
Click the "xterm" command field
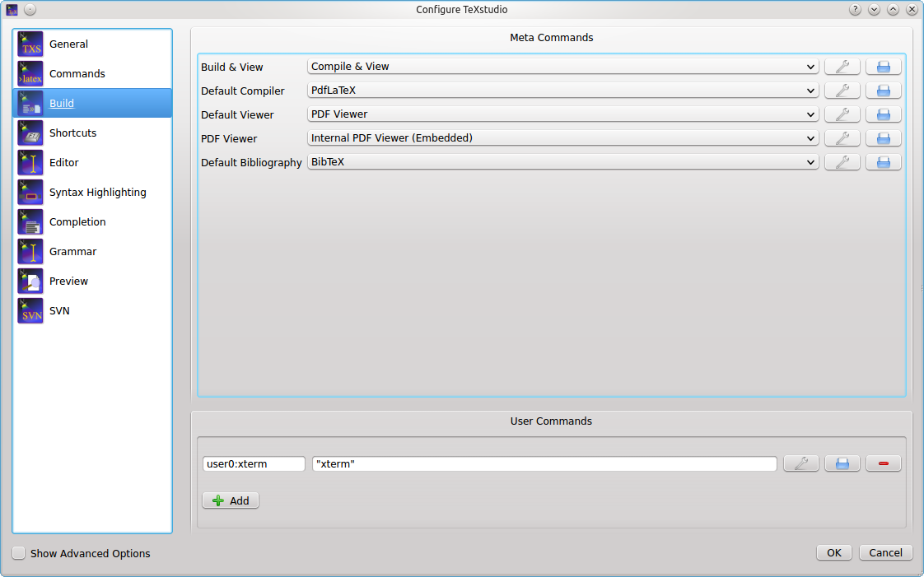(x=544, y=464)
